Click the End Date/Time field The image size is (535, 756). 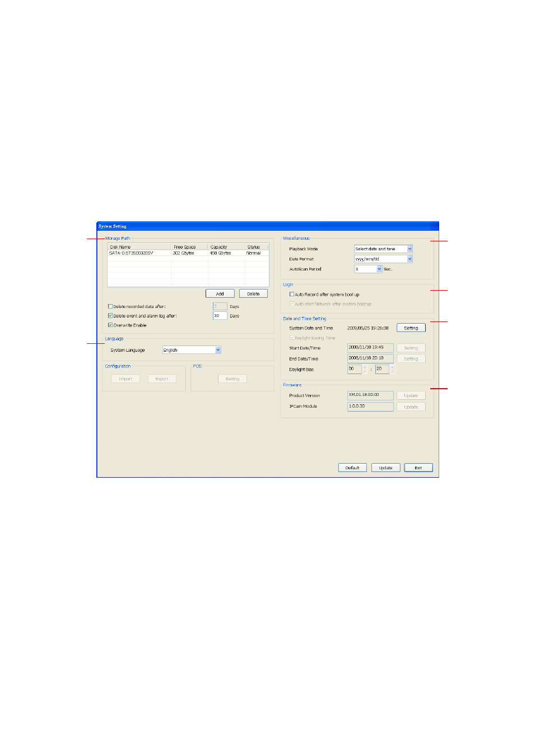click(x=370, y=358)
